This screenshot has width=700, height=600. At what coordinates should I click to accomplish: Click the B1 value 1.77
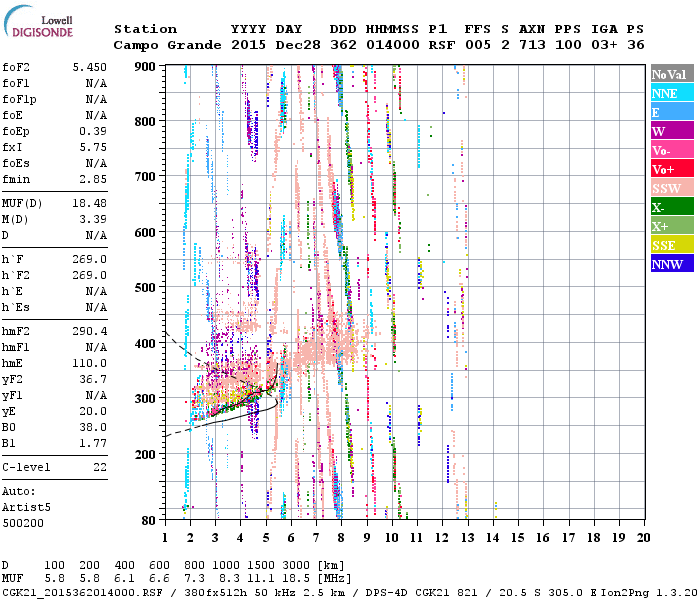pyautogui.click(x=93, y=444)
